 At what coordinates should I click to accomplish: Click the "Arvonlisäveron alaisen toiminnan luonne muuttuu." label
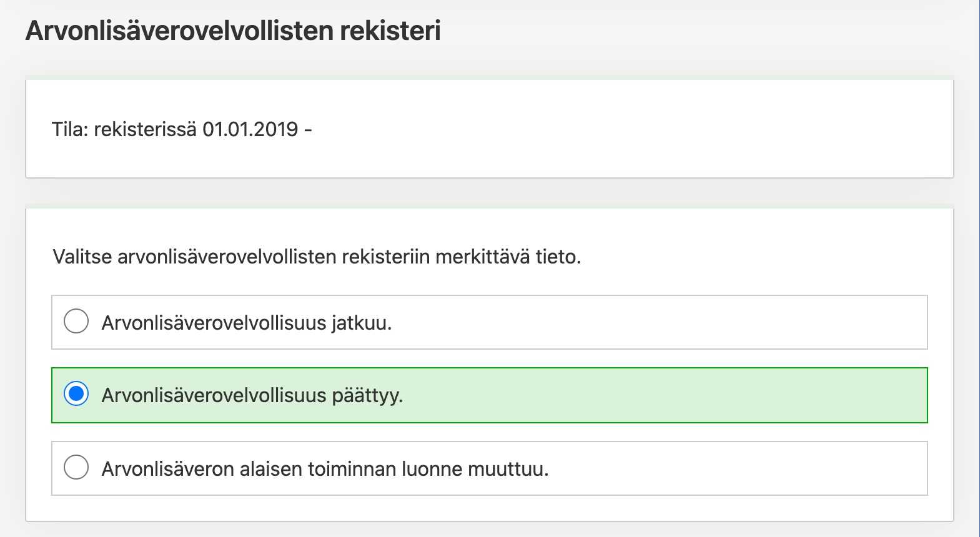click(325, 468)
